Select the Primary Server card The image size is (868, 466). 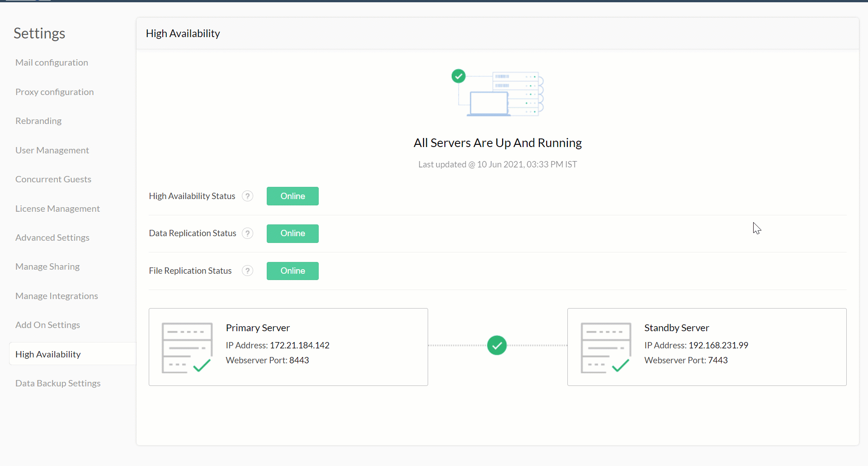pos(288,347)
